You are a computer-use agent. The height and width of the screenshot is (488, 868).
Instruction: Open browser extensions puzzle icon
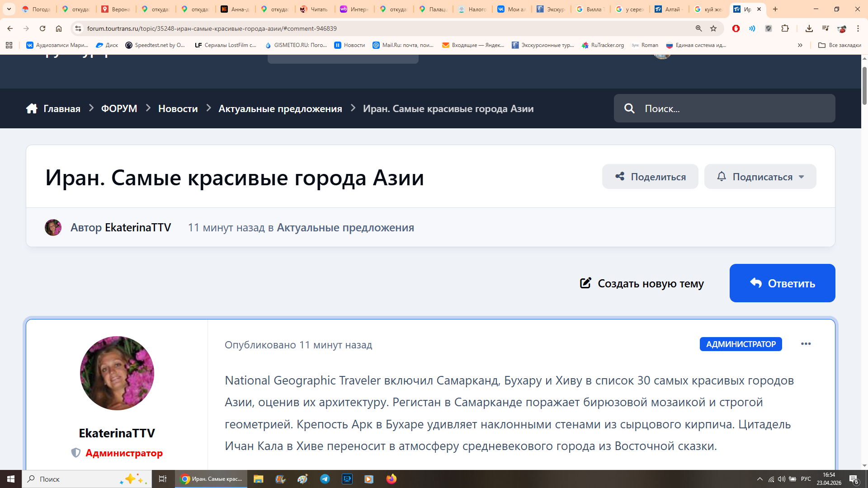coord(785,28)
